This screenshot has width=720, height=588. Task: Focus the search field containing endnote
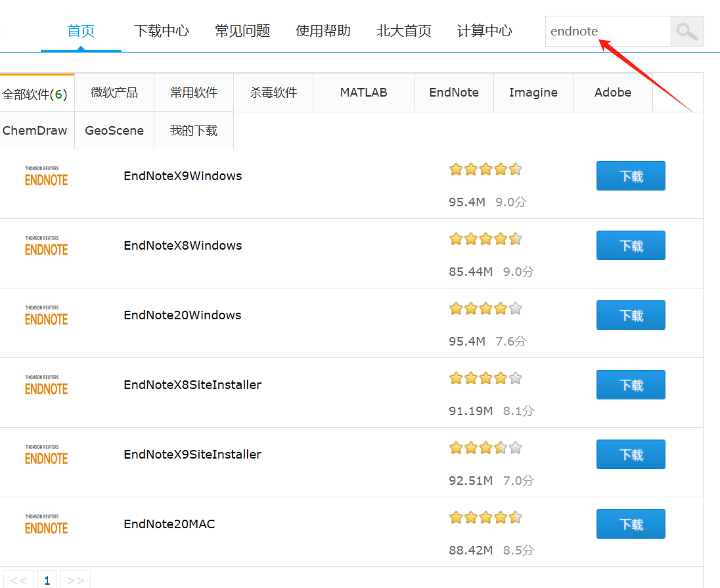(607, 32)
